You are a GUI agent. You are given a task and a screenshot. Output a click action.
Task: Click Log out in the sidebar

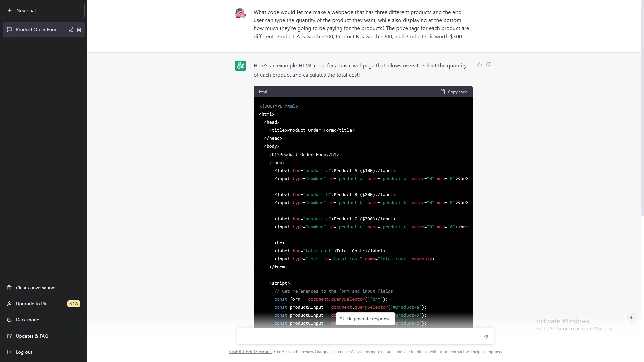coord(24,352)
